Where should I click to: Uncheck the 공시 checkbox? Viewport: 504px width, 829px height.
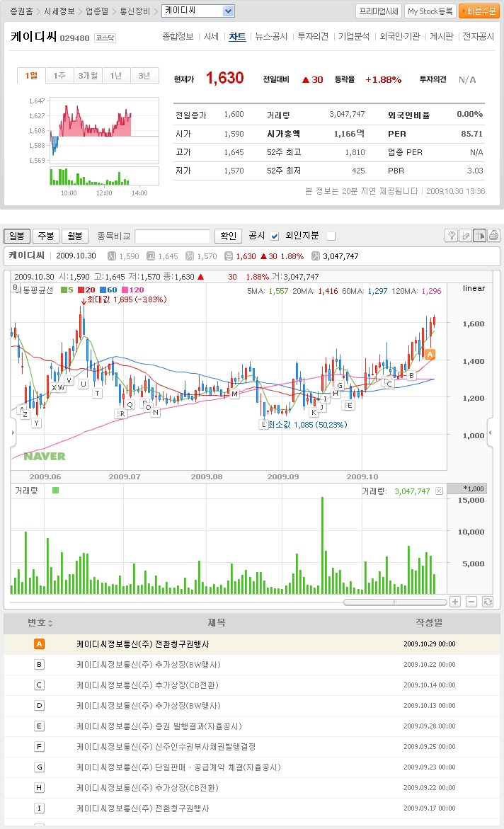tap(275, 236)
